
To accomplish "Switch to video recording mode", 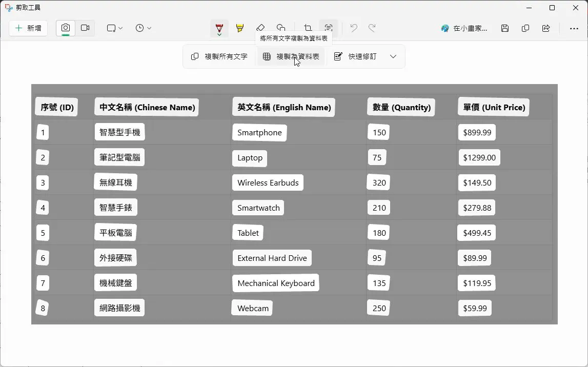I will [x=85, y=28].
